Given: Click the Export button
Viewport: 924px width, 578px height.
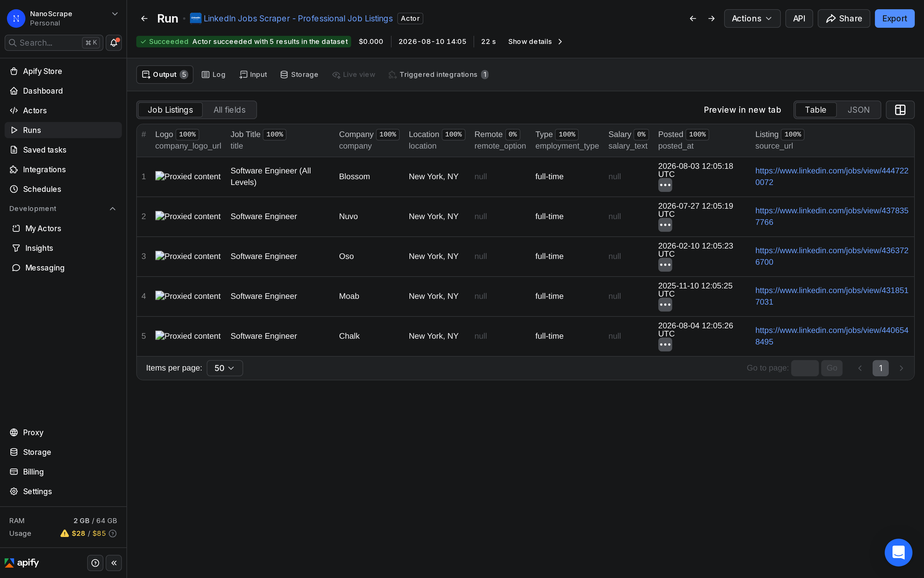Looking at the screenshot, I should pyautogui.click(x=894, y=18).
